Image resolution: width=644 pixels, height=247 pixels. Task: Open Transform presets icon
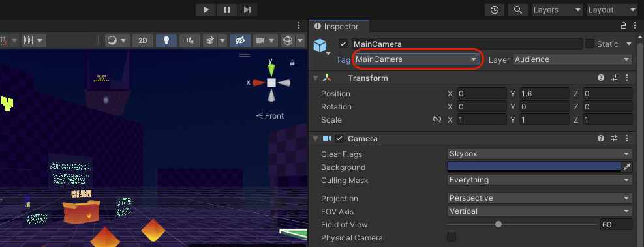tap(614, 78)
